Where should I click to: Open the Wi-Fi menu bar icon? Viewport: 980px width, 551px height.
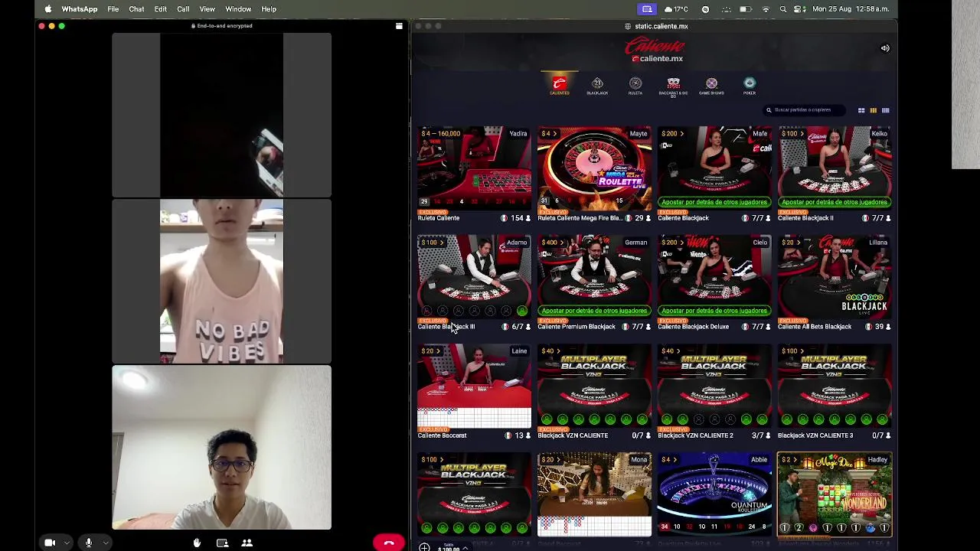point(766,9)
